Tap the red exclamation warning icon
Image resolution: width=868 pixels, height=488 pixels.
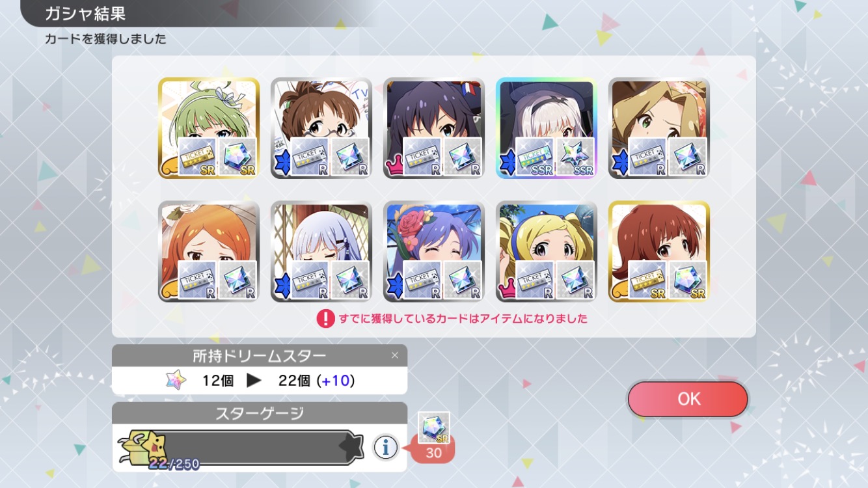tap(325, 319)
